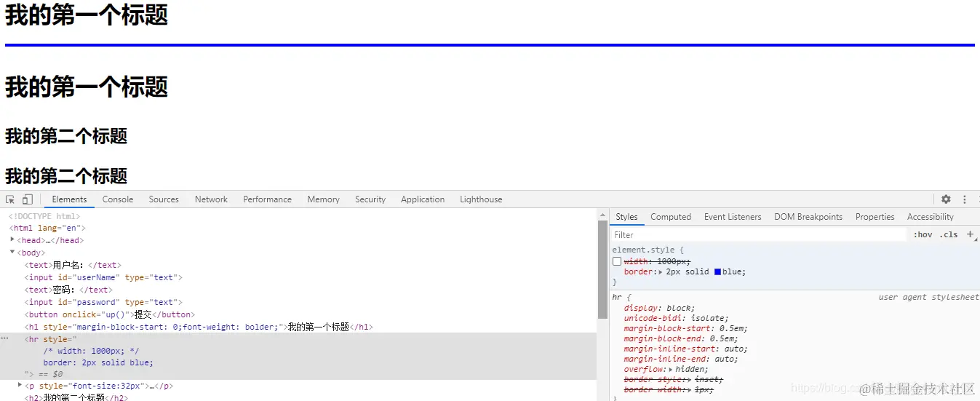
Task: Click the unicode-bidi: isolate declaration
Action: pyautogui.click(x=676, y=318)
